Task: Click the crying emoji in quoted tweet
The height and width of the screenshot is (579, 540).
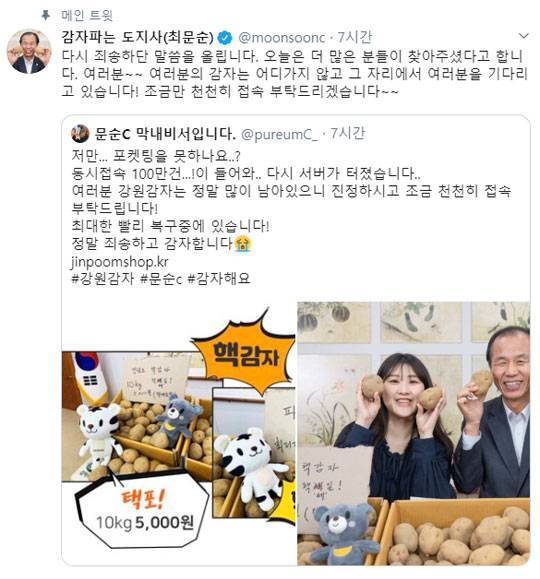Action: coord(243,244)
